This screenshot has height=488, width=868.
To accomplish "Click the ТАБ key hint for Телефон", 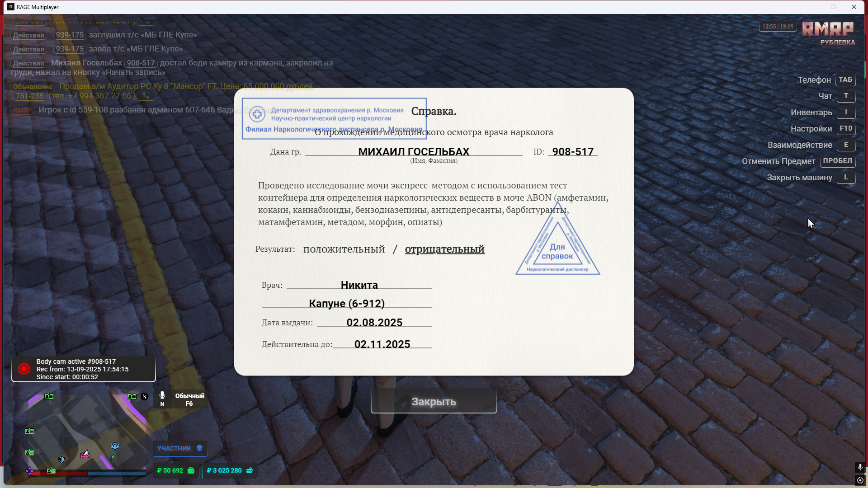I will 845,80.
